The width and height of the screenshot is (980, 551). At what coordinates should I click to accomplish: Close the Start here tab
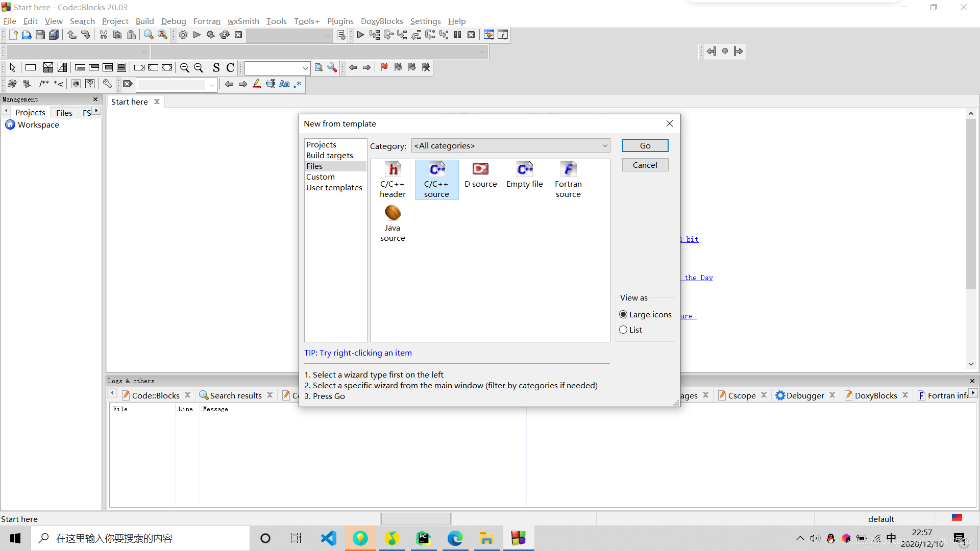[x=157, y=102]
